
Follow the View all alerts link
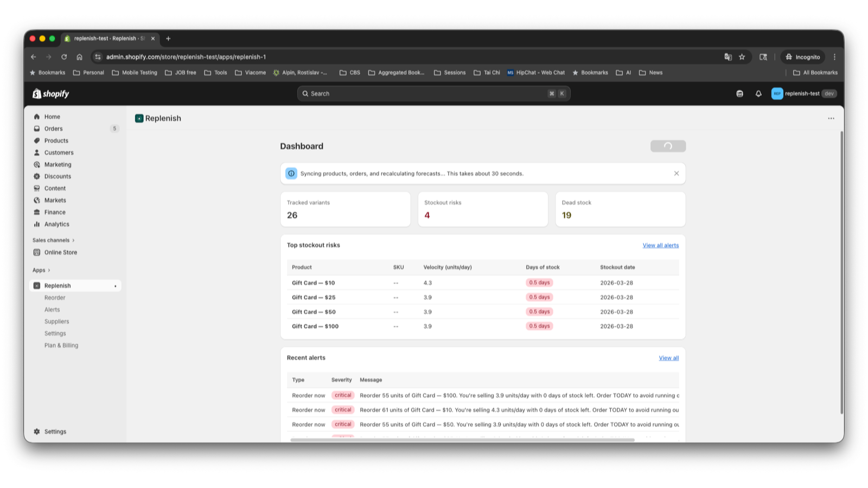661,245
